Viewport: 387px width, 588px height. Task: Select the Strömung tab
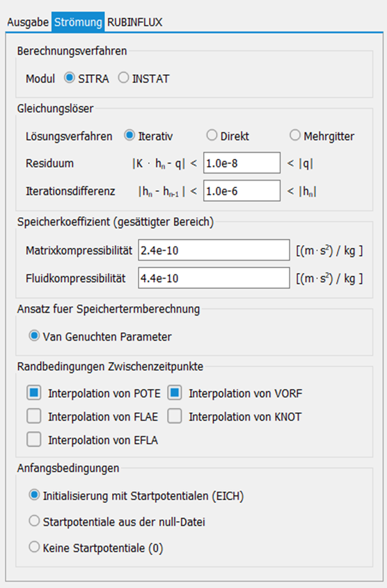click(x=78, y=22)
